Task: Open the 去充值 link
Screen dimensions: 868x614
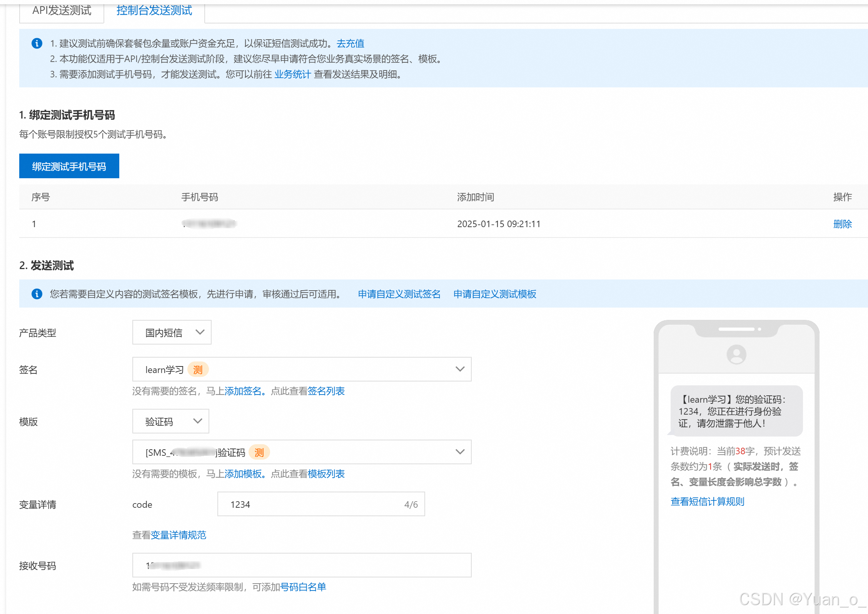Action: pos(350,43)
